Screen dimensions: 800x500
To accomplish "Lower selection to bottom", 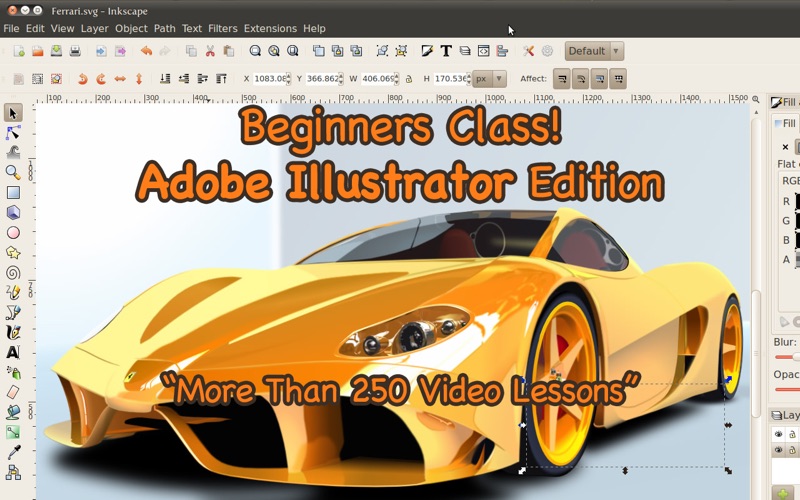I will [x=165, y=79].
